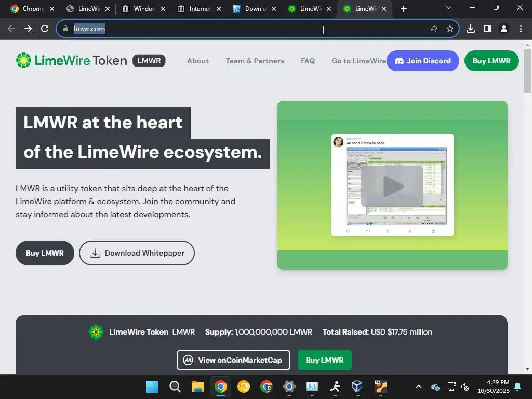Open Chrome Dev from the taskbar
Screen dimensions: 532x399
tap(267, 387)
